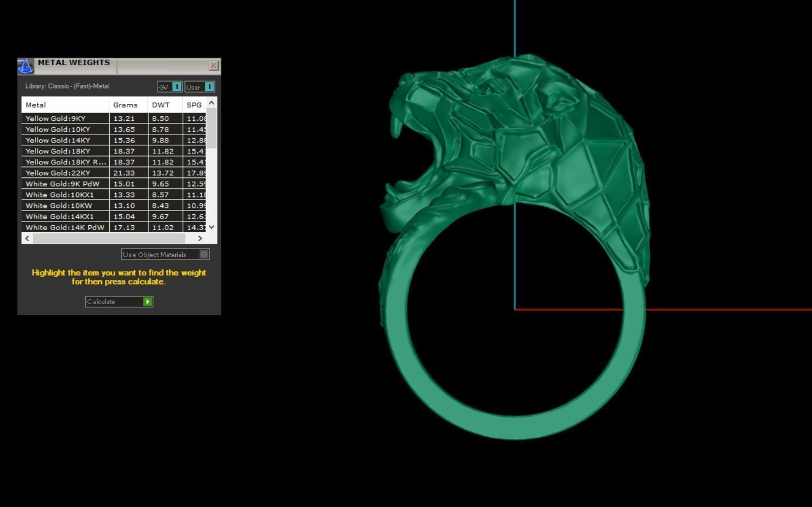This screenshot has width=812, height=507.
Task: Click the 8.78 DWT cell
Action: [165, 129]
